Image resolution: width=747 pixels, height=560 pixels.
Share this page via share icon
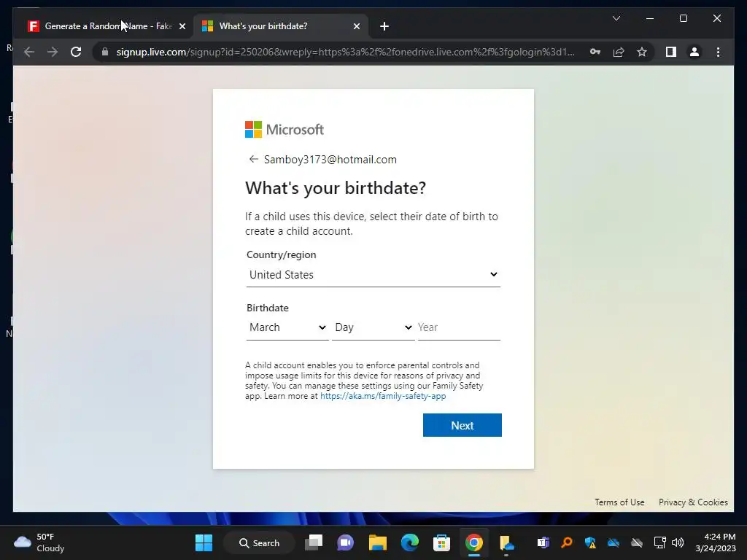(619, 52)
